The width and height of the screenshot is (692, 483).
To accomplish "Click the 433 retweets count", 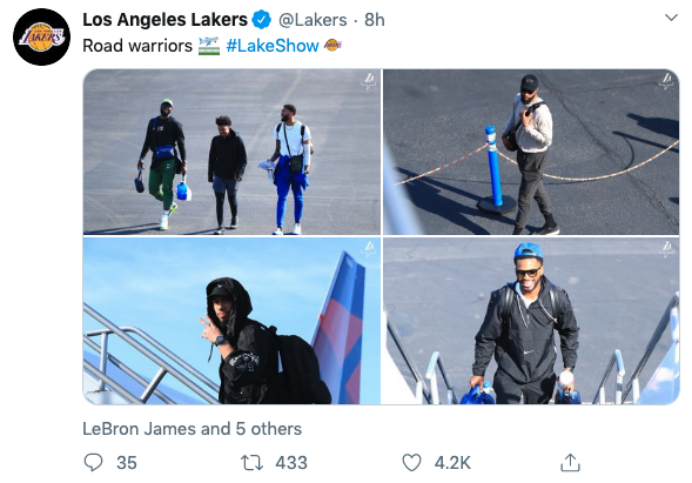I will (x=291, y=462).
